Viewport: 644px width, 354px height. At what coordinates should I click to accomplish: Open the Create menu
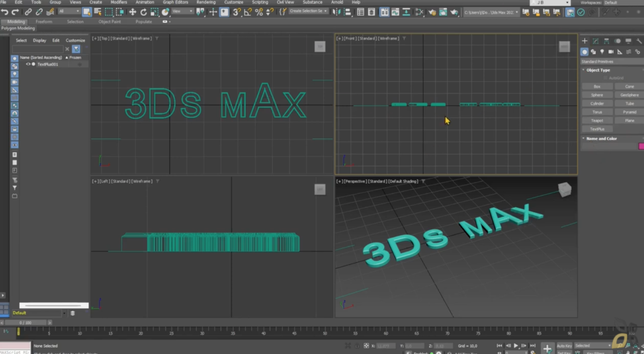(x=96, y=2)
